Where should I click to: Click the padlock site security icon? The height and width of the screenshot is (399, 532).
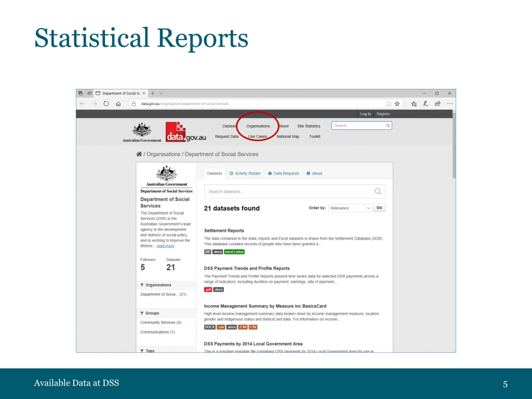coord(134,104)
